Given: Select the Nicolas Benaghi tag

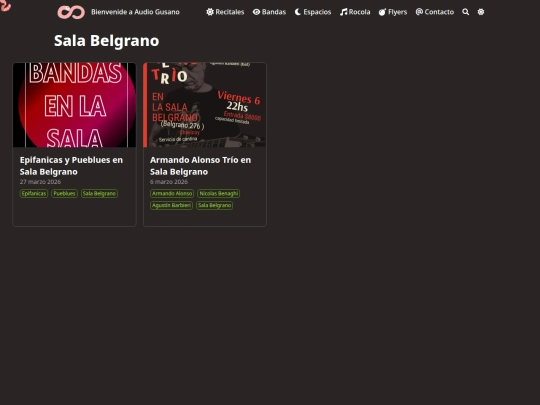Looking at the screenshot, I should (x=219, y=194).
